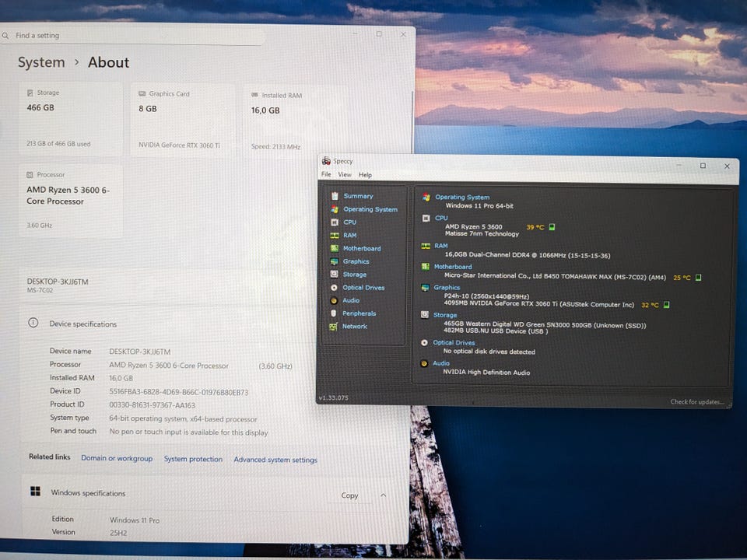The height and width of the screenshot is (560, 747).
Task: Click Audio icon in summary pane
Action: click(423, 363)
